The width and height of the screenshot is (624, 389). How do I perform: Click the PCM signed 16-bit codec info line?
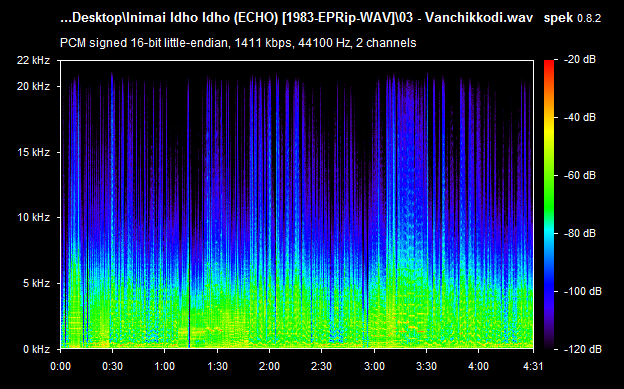pos(238,43)
